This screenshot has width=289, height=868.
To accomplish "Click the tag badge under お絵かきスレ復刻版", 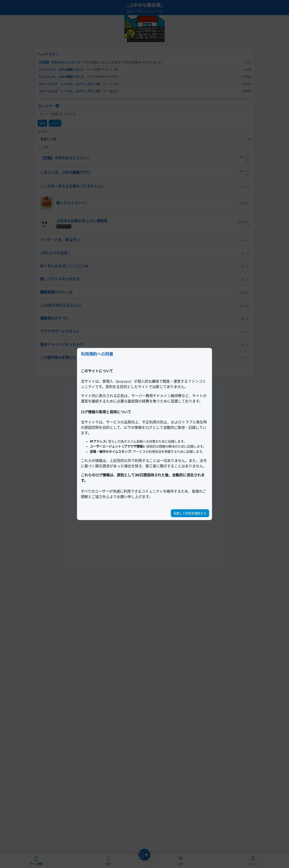I will [64, 226].
